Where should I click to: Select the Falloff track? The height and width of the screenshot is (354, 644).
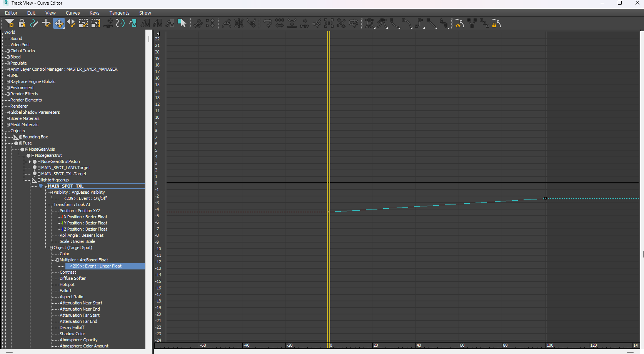[x=65, y=291]
